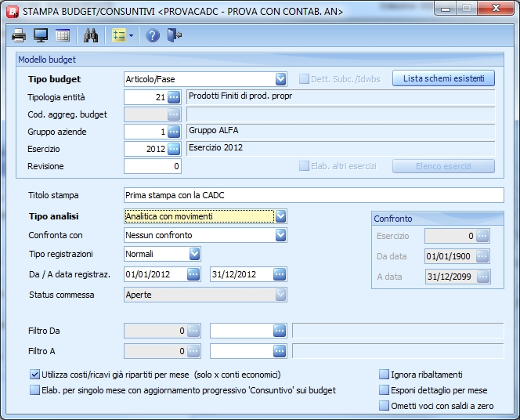The width and height of the screenshot is (520, 420).
Task: Check the Ometti voci con saldi a zero box
Action: (385, 406)
